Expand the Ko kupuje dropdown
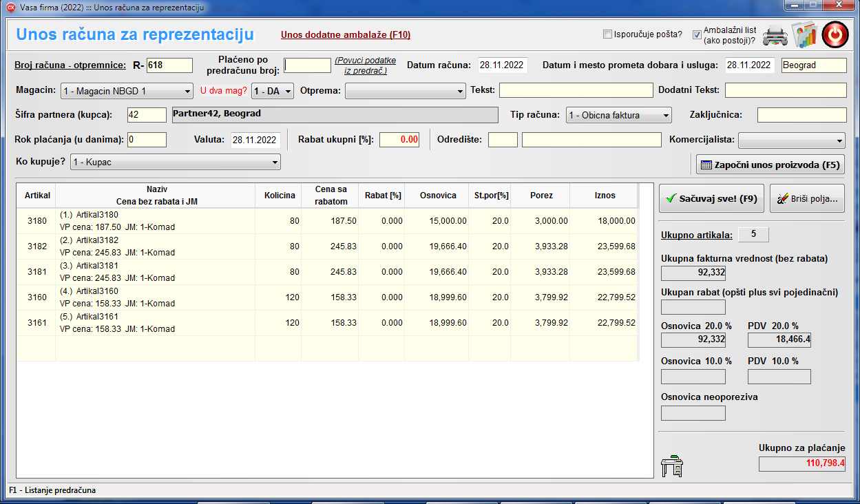860x504 pixels. [x=176, y=162]
